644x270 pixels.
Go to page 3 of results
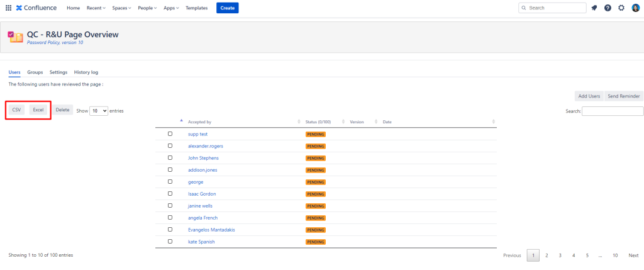pyautogui.click(x=560, y=256)
